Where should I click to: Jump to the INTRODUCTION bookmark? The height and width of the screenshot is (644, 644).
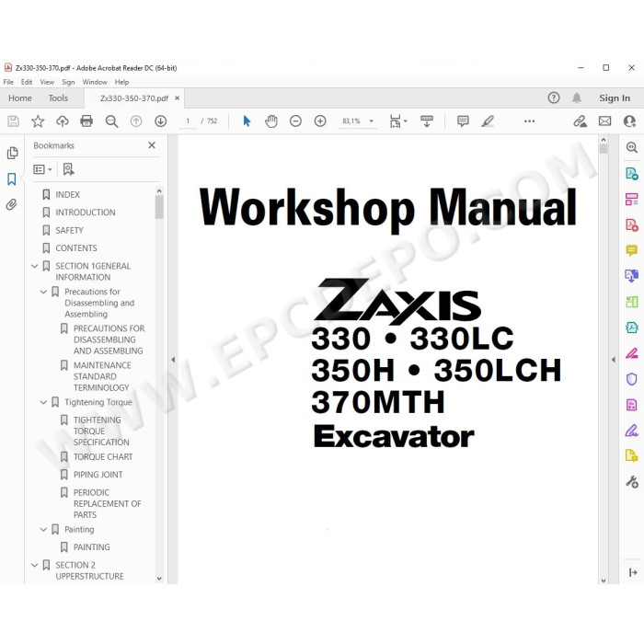86,213
